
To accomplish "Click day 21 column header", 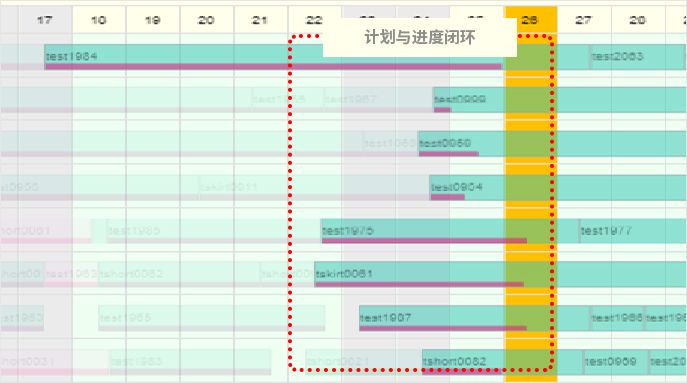I will click(261, 20).
